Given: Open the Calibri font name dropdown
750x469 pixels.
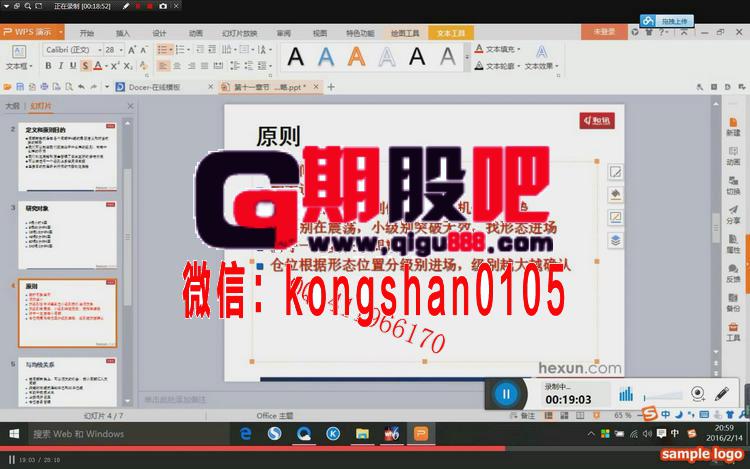Looking at the screenshot, I should 99,50.
